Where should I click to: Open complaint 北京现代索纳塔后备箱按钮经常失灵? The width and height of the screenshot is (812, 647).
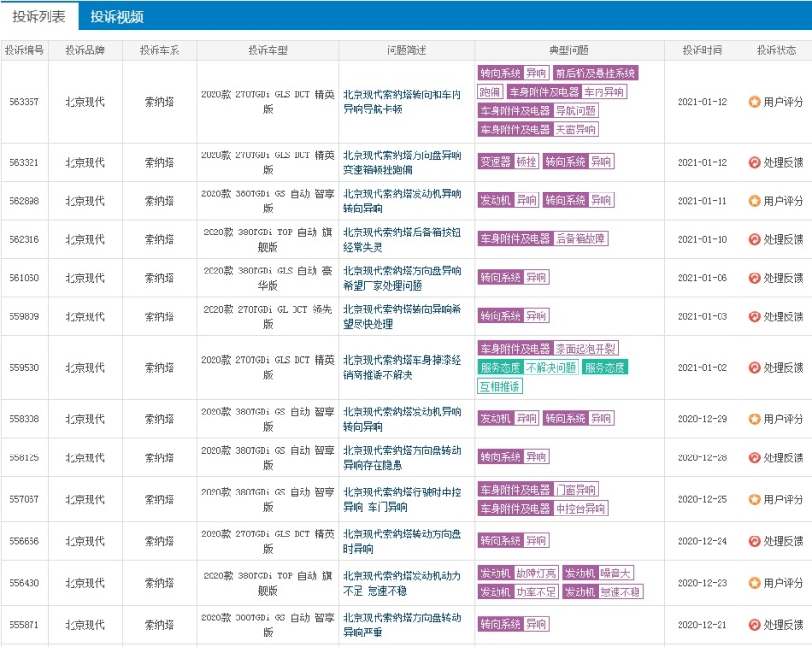pos(402,240)
